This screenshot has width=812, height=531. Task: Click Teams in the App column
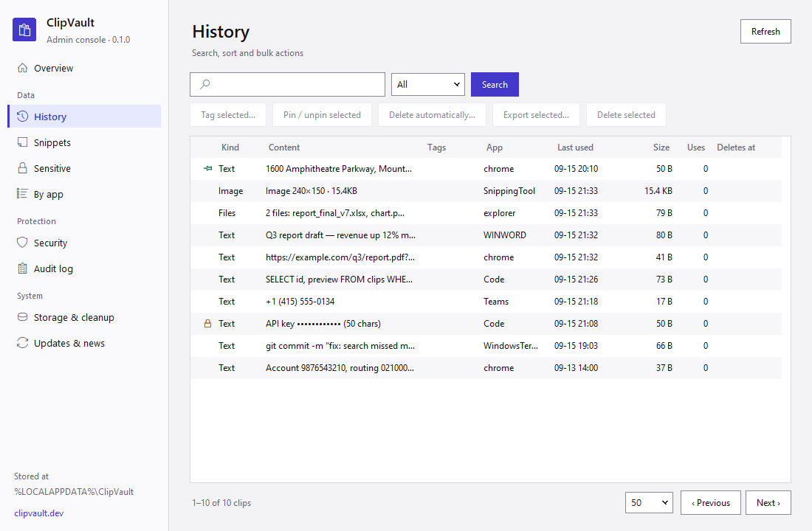pos(495,301)
